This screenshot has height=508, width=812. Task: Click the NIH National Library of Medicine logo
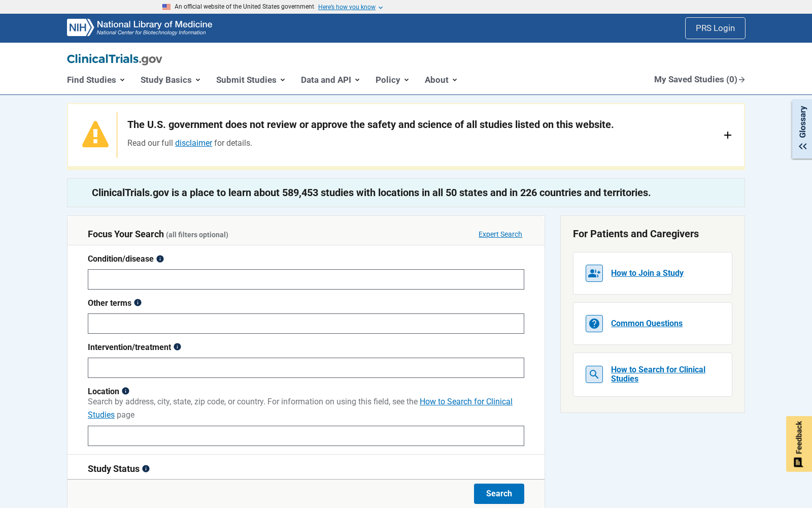(x=140, y=28)
